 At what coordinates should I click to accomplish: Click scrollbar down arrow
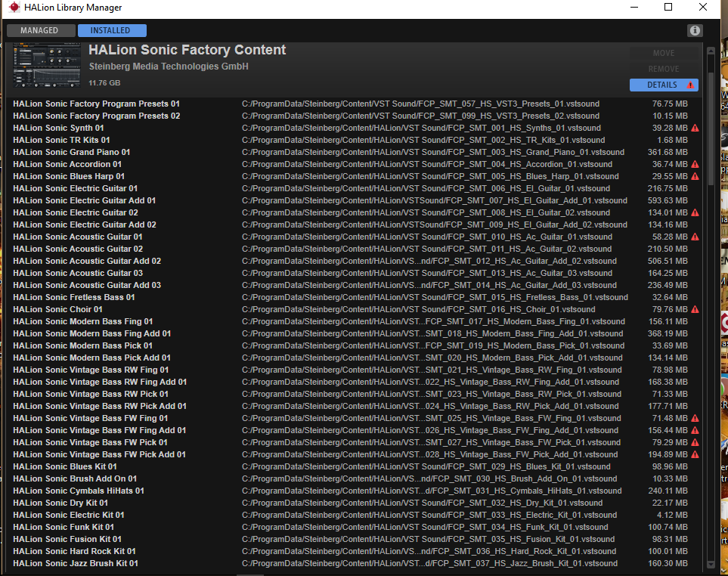711,564
